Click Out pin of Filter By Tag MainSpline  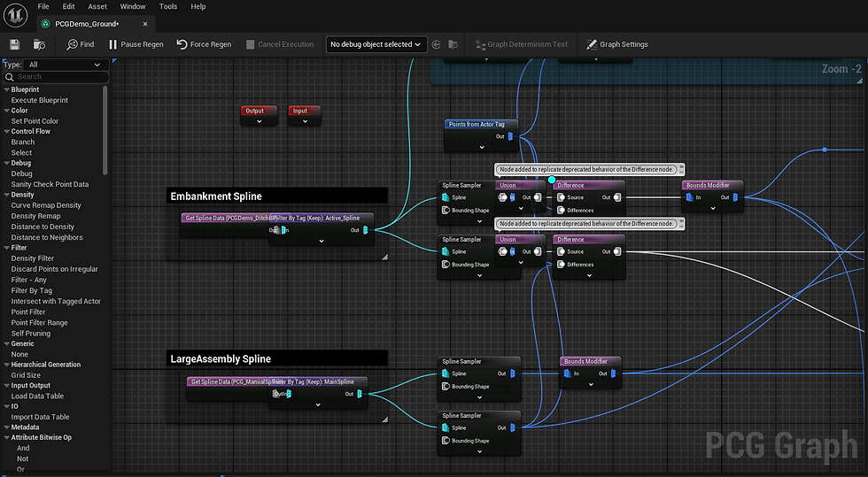(360, 394)
